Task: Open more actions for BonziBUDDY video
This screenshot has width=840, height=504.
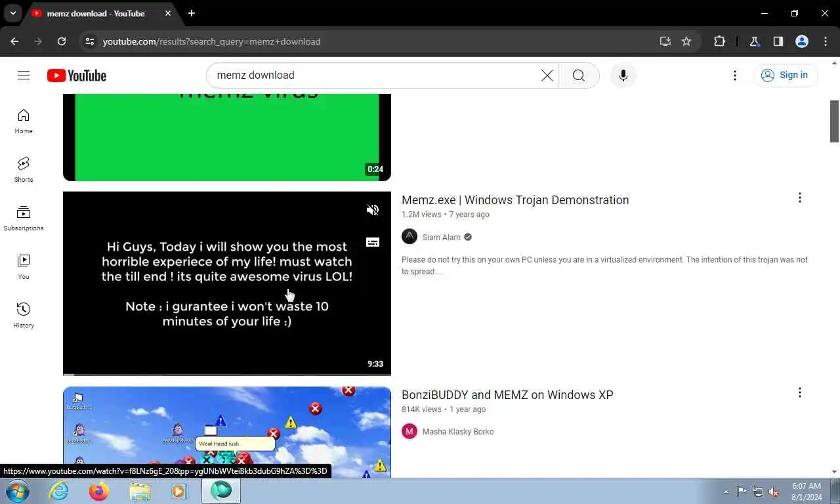Action: [799, 392]
